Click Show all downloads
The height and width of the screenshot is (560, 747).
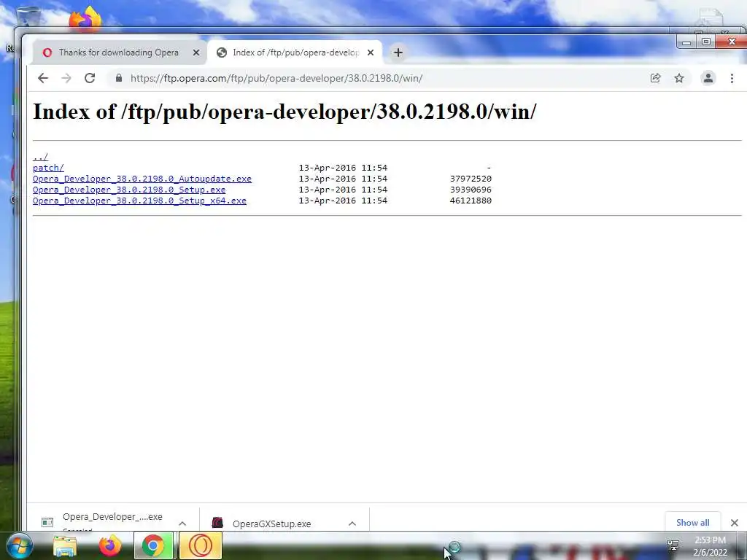point(693,522)
